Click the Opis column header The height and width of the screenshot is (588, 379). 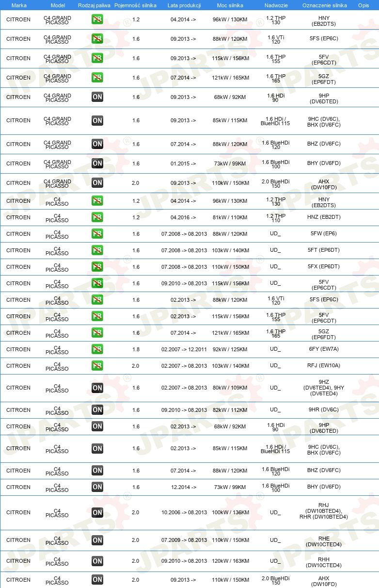363,5
